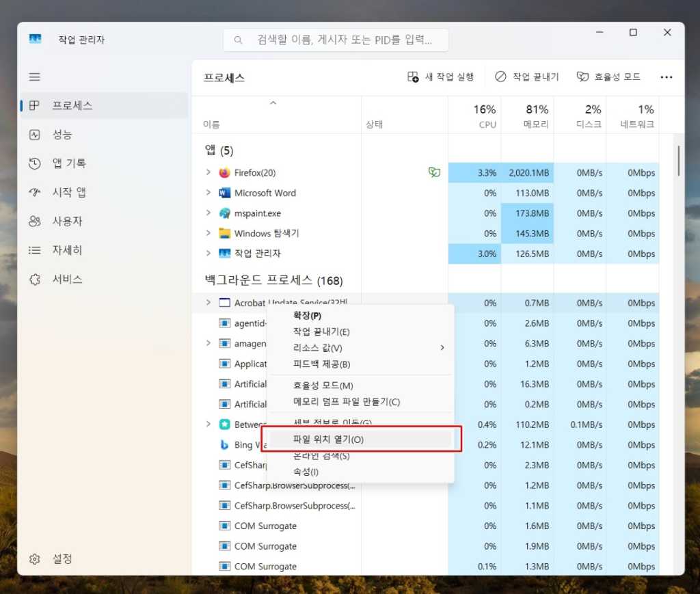Click 작업 끝내기 button in the toolbar
Image resolution: width=700 pixels, height=594 pixels.
pos(527,77)
